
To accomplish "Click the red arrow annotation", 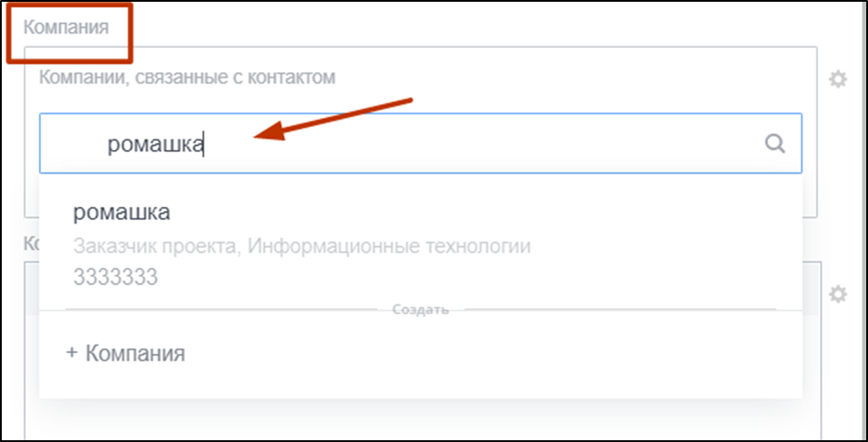I will coord(334,120).
